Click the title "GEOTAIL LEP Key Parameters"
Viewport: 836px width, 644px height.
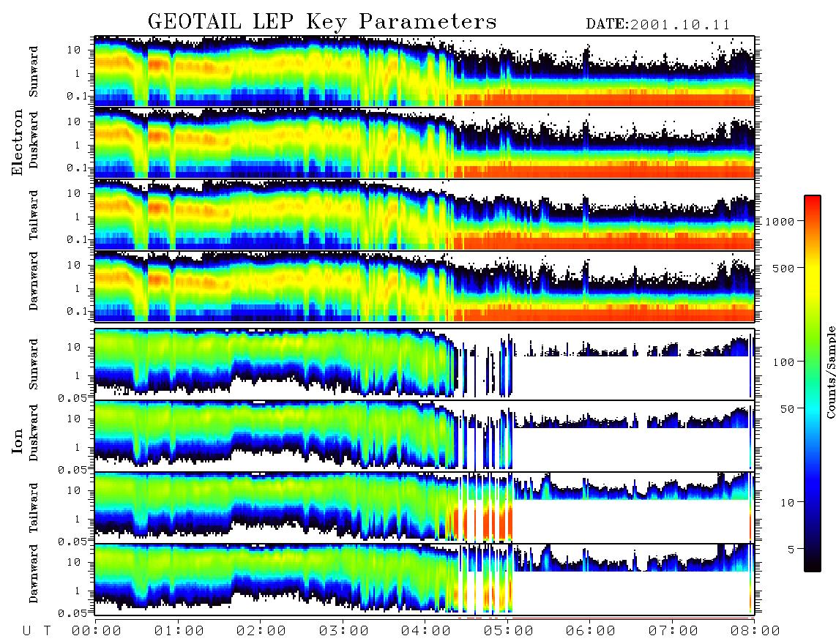[322, 22]
